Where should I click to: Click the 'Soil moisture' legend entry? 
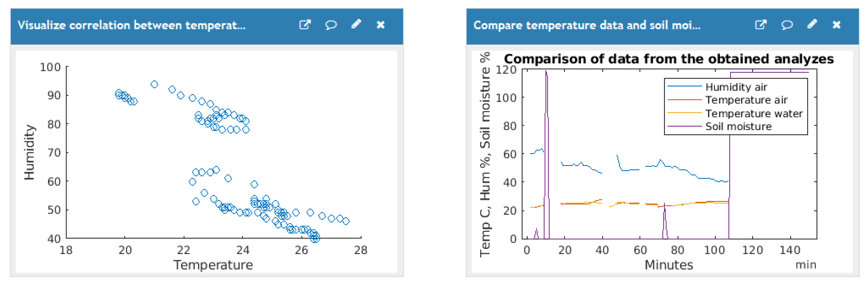point(738,126)
